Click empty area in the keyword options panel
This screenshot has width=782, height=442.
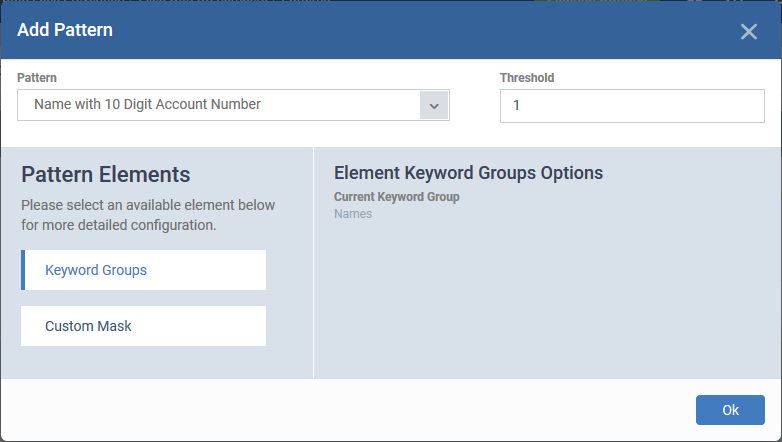(x=547, y=299)
